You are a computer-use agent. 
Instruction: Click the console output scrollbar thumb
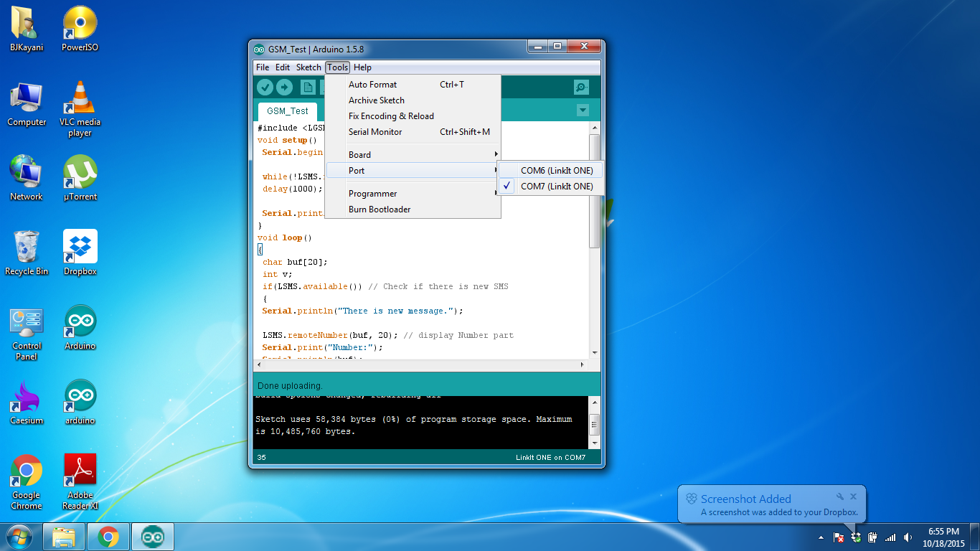pos(594,425)
